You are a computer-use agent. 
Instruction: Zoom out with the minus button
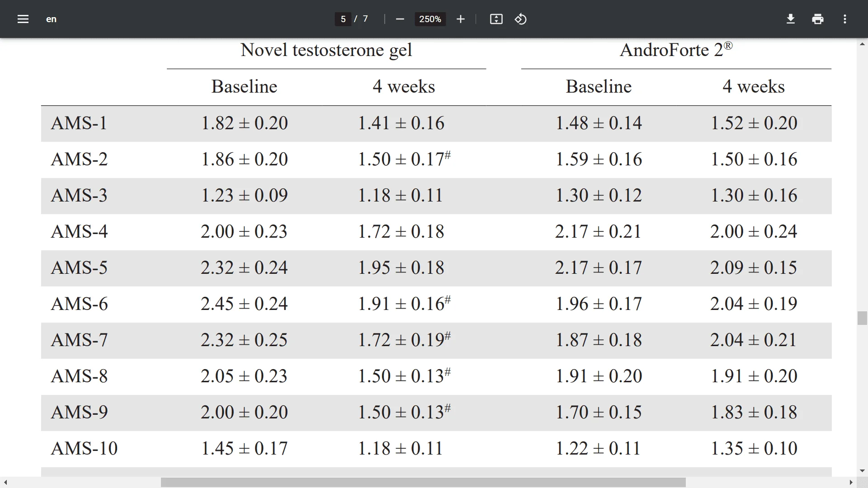[x=400, y=19]
